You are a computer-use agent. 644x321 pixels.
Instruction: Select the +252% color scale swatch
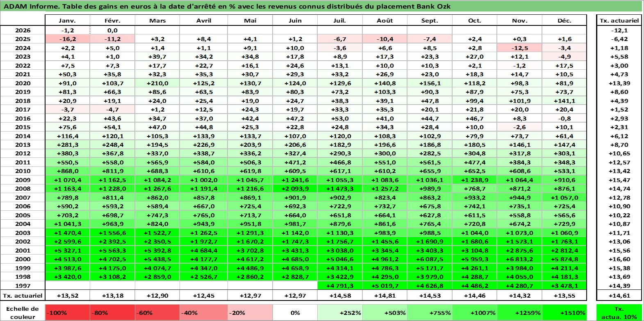[x=340, y=312]
